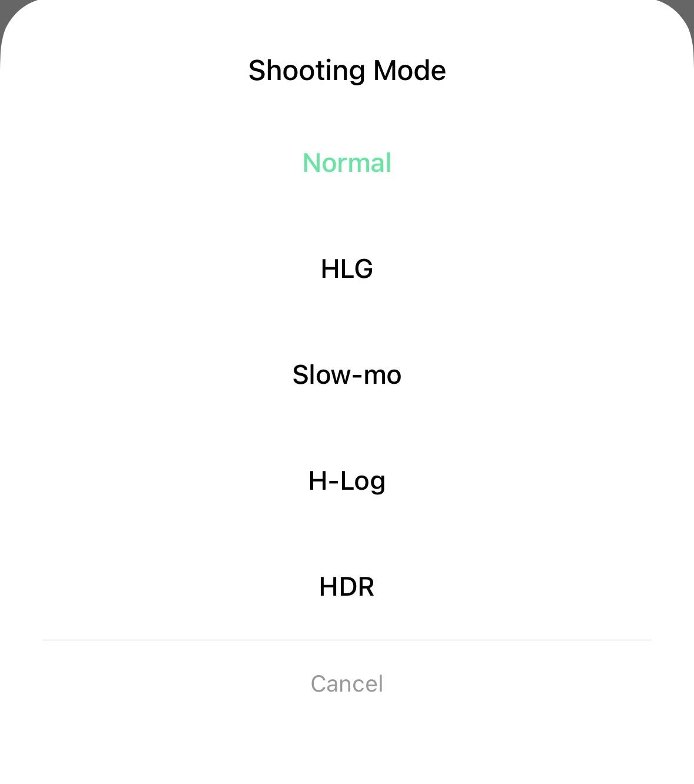Choose the option below Normal
The image size is (694, 784).
click(347, 269)
